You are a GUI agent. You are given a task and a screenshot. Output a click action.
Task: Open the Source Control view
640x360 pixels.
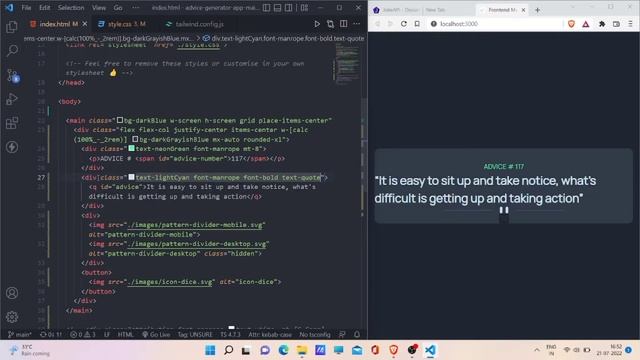(13, 76)
